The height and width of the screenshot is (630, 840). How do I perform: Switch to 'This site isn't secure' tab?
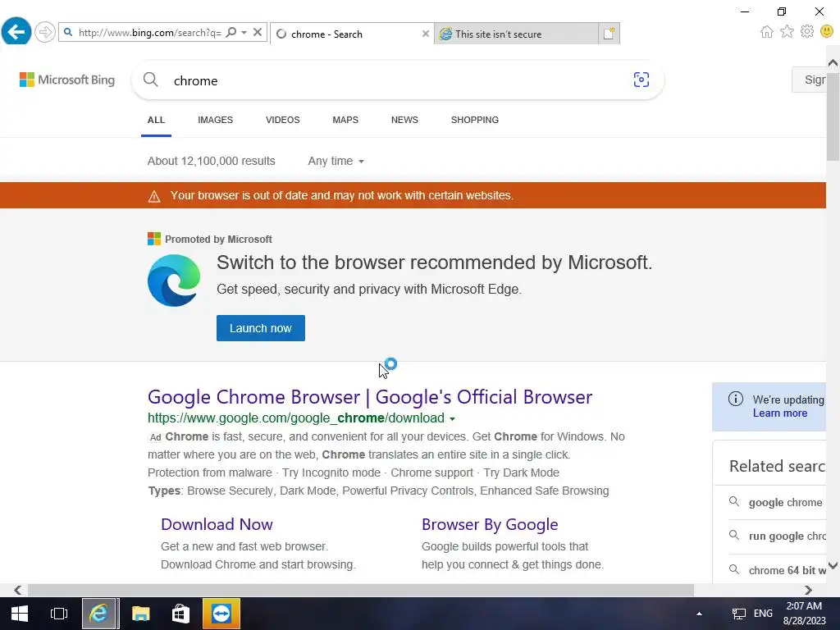pyautogui.click(x=517, y=34)
